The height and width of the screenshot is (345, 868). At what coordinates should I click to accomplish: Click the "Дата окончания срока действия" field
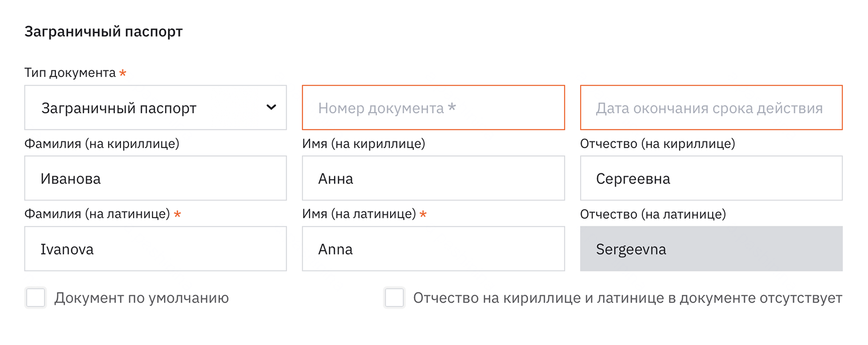click(710, 107)
